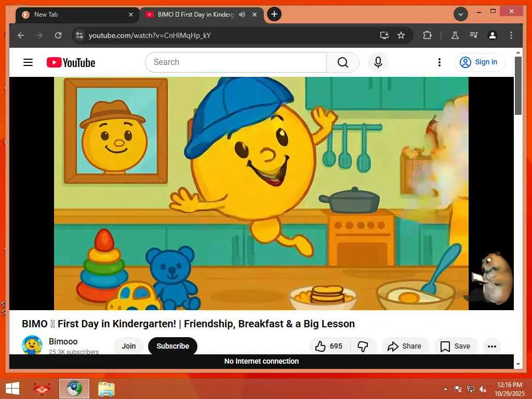Open the Windows Start button

click(12, 389)
